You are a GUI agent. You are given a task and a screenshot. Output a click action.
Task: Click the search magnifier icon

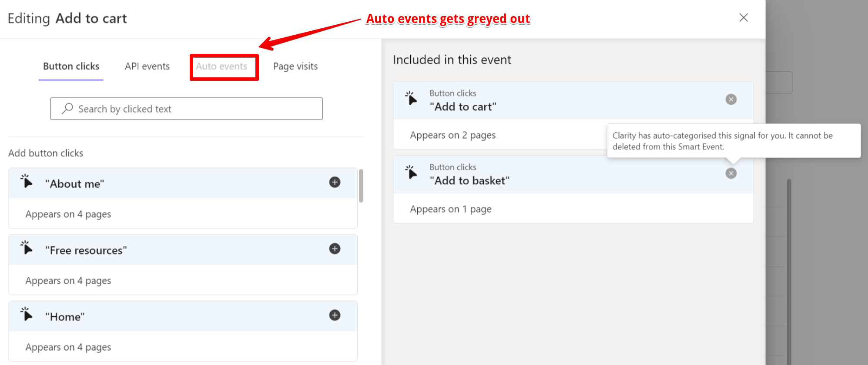tap(67, 108)
